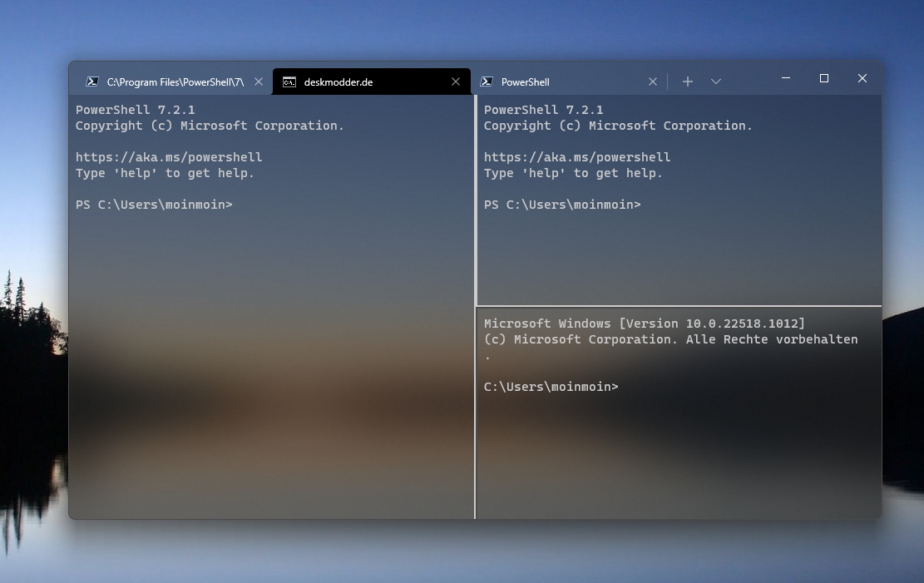
Task: Open the https://aka.ms/powershell link in the upper-right pane
Action: point(577,157)
